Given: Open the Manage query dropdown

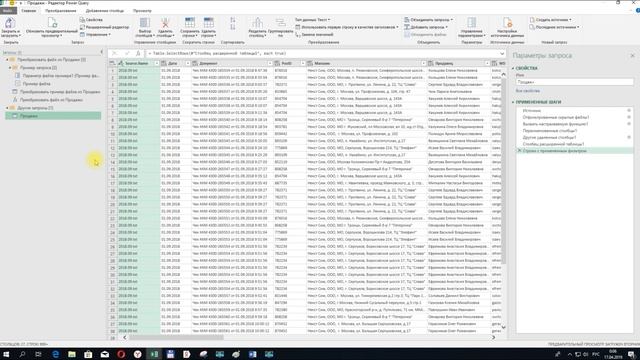Looking at the screenshot, I should [x=95, y=35].
